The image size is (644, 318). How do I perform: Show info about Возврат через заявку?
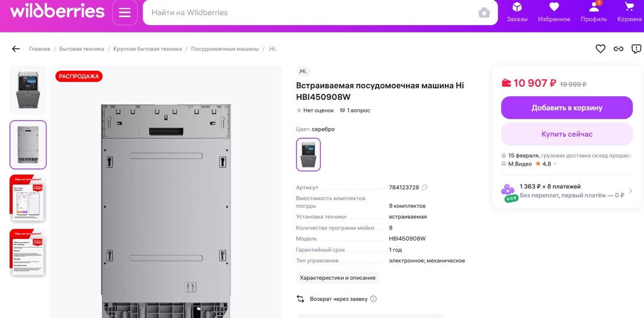[x=373, y=298]
